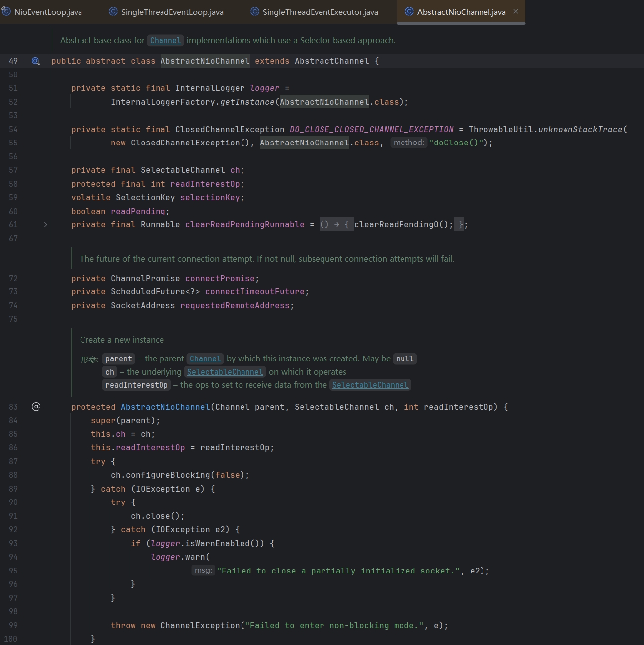Click the AbstractNioChannel class name declaration
The width and height of the screenshot is (644, 645).
point(205,61)
